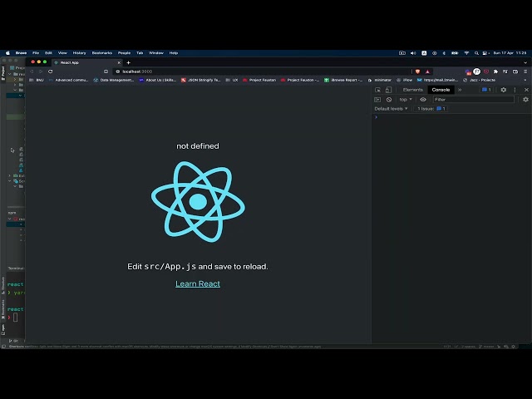Open the Terminal panel label in the IDE
Image resolution: width=532 pixels, height=399 pixels.
(16, 268)
